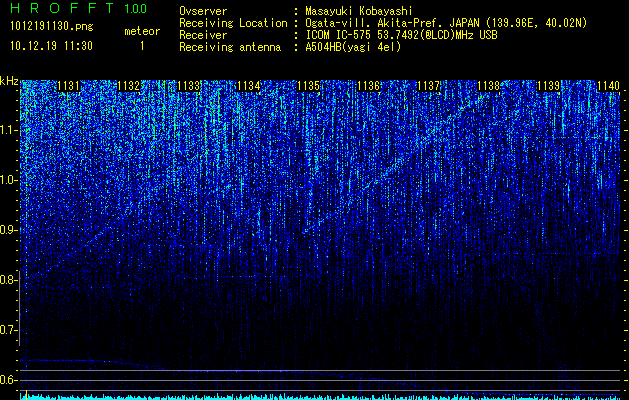Click the filename 1012191130.png
This screenshot has width=629, height=400.
click(x=52, y=27)
